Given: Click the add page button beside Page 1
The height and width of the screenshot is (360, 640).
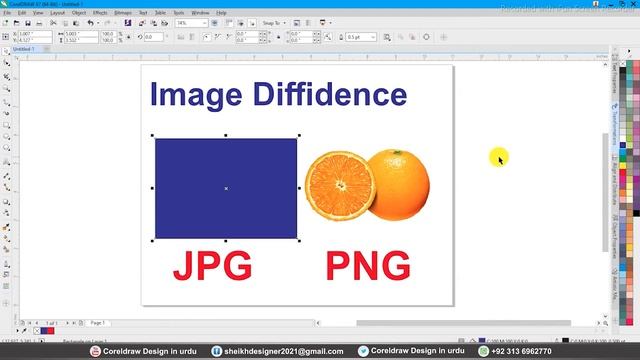Looking at the screenshot, I should pos(81,323).
